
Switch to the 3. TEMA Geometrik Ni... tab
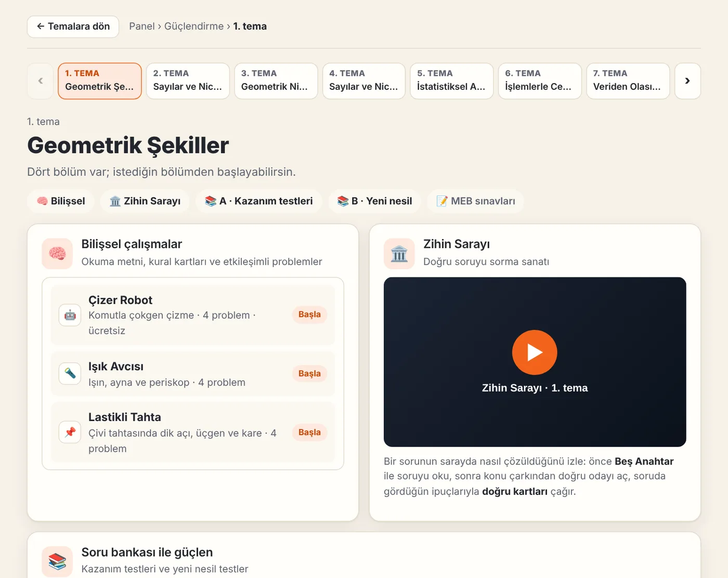[x=276, y=81]
